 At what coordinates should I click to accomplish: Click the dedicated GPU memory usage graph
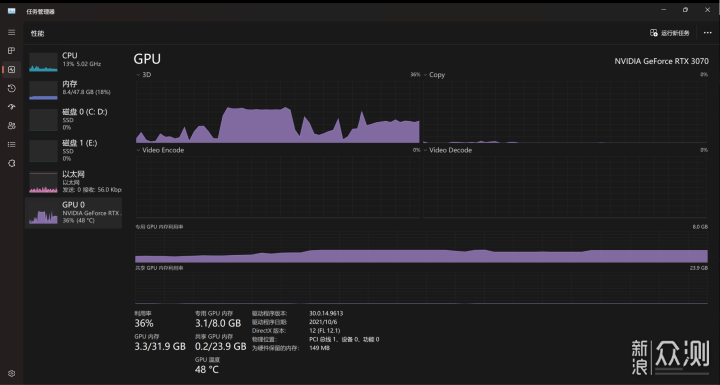(422, 247)
